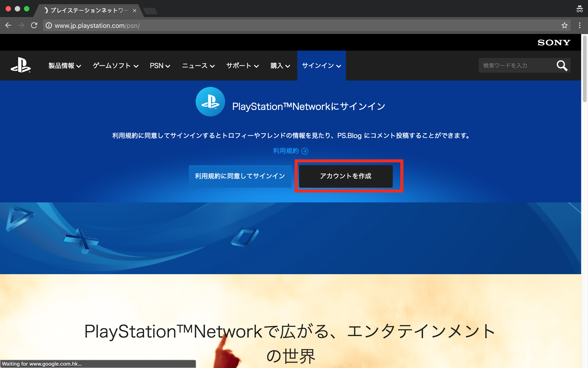Expand the ニュース menu
This screenshot has width=588, height=368.
(198, 66)
